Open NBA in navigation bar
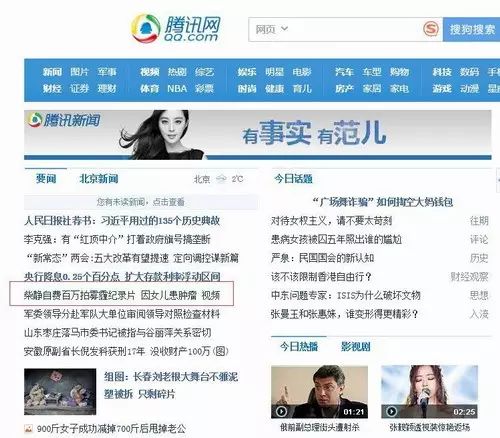This screenshot has height=438, width=500. click(x=177, y=89)
